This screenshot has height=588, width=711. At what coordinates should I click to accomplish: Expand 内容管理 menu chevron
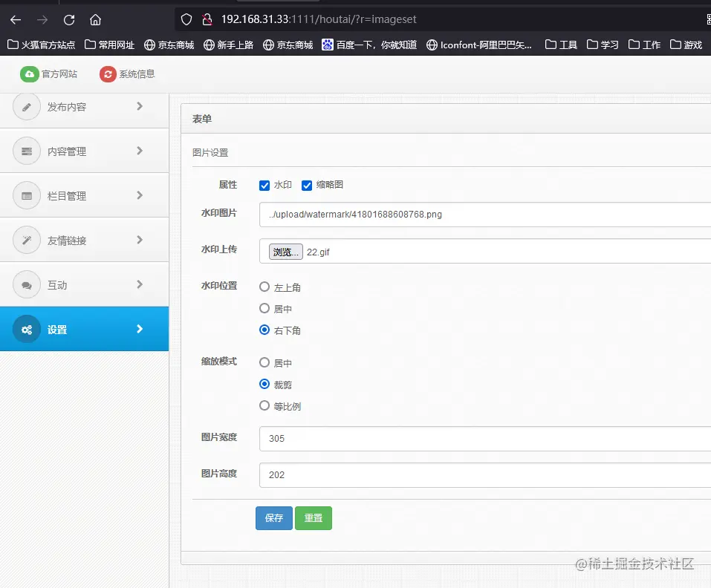tap(140, 151)
